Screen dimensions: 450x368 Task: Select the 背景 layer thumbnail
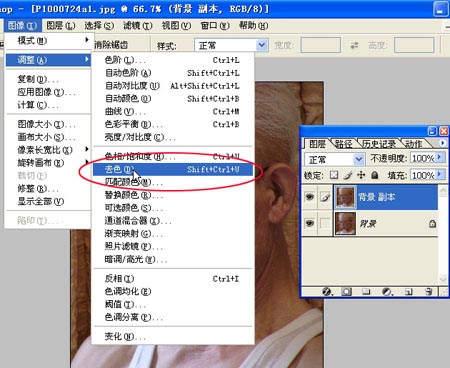(x=345, y=223)
